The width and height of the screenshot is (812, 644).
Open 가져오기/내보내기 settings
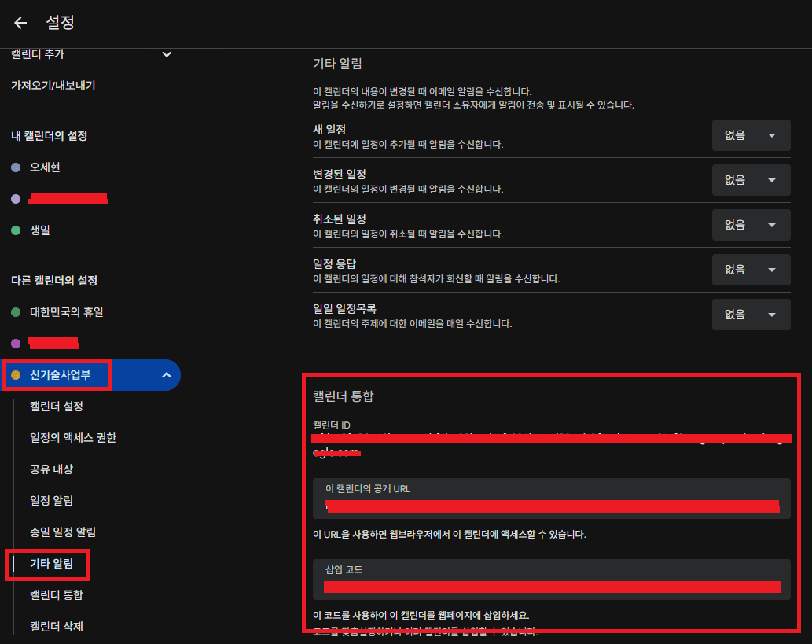click(53, 85)
